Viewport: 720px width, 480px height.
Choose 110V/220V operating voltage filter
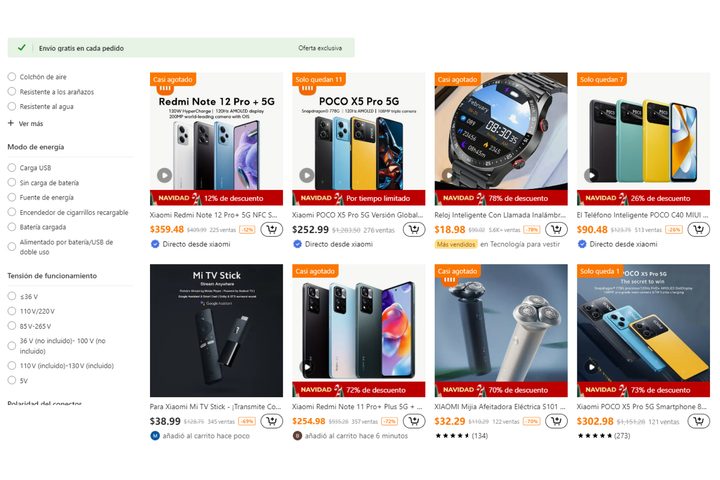[x=12, y=311]
